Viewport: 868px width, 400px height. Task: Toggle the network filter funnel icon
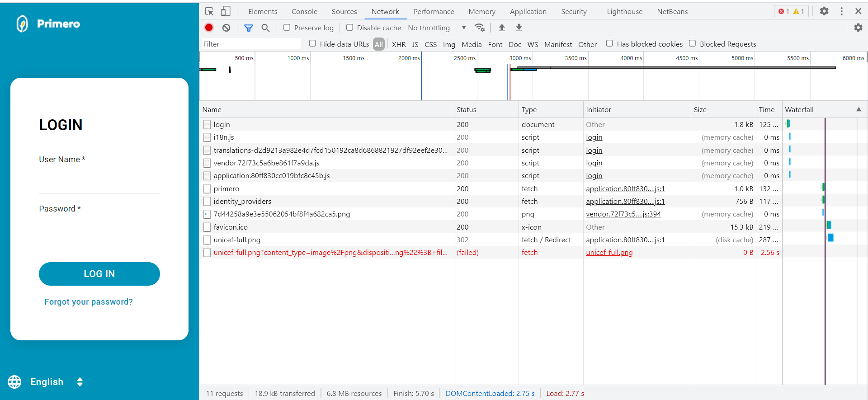click(249, 28)
